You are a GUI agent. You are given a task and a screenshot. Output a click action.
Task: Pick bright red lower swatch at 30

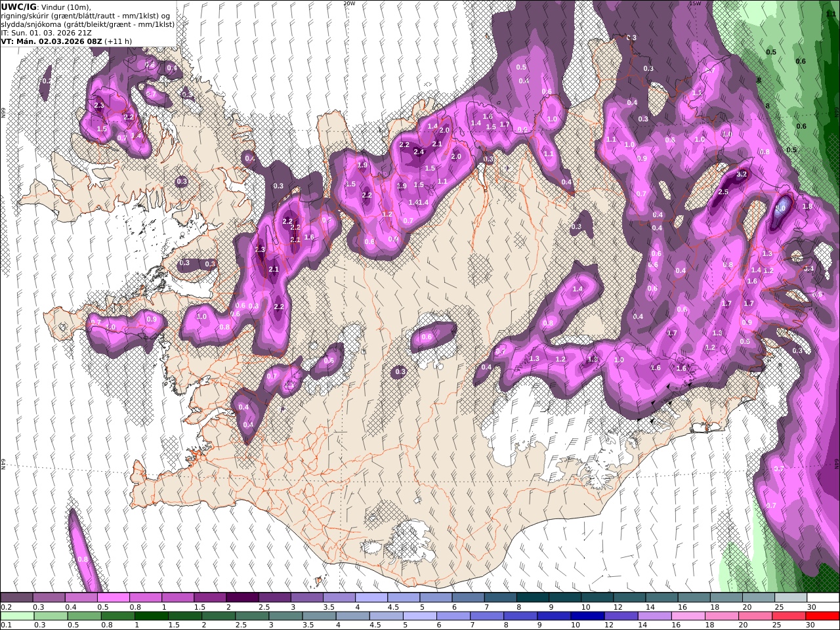pyautogui.click(x=823, y=616)
